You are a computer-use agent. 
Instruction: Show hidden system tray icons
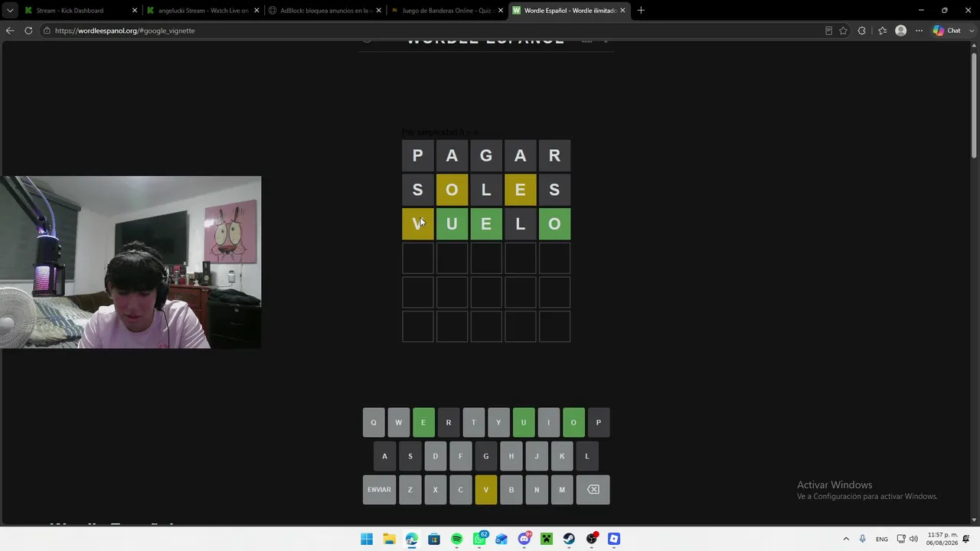pyautogui.click(x=846, y=539)
